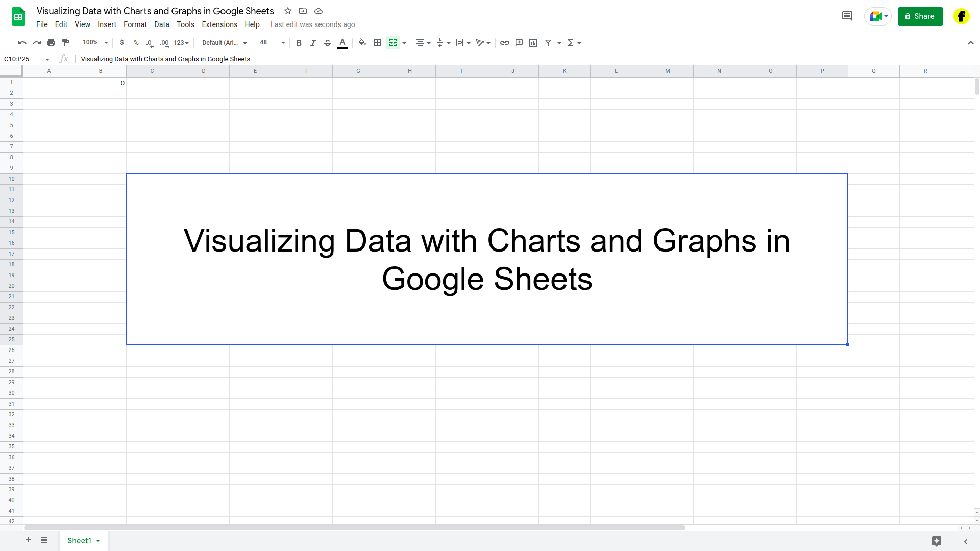Toggle italic formatting
Screen dimensions: 980x551
click(313, 43)
